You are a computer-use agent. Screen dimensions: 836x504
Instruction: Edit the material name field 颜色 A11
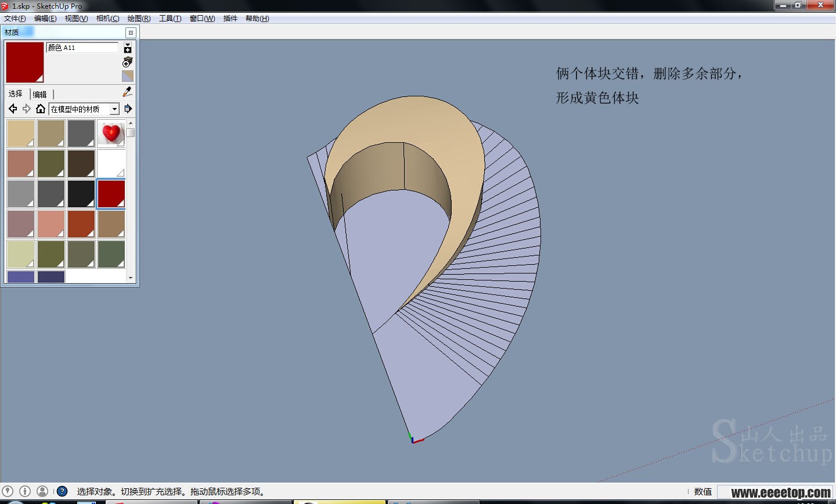coord(82,48)
